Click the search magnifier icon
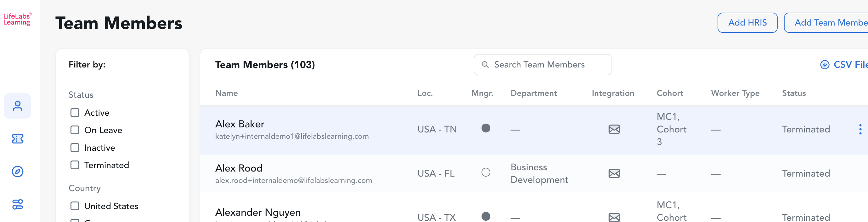This screenshot has width=868, height=222. point(485,64)
